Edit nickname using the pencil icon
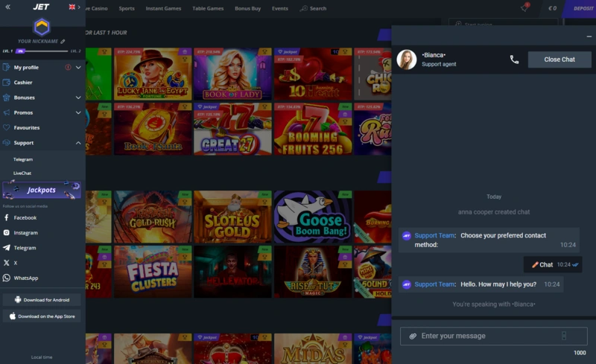 [x=63, y=42]
